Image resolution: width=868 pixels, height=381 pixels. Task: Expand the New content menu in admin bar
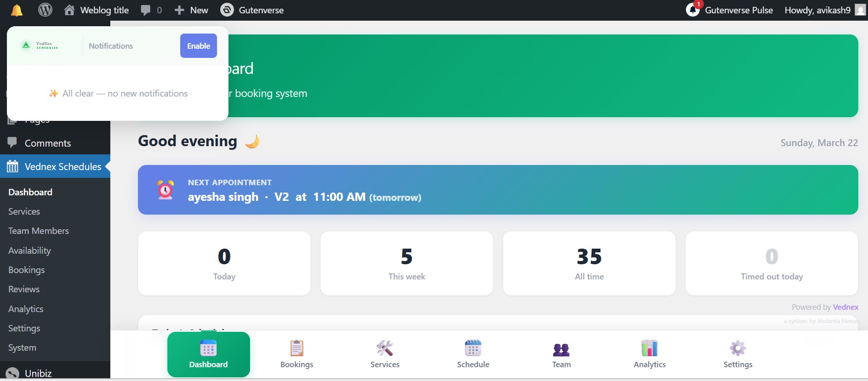coord(191,10)
